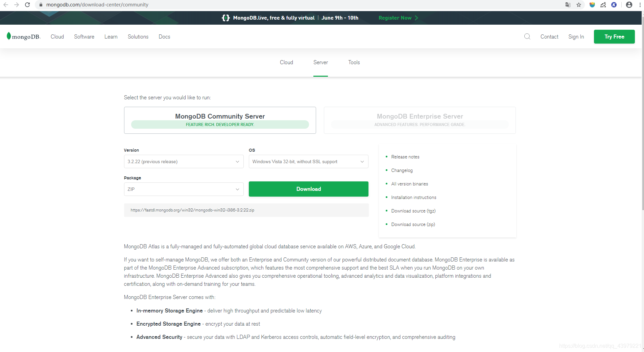Click the Register Now link
Screen dimensions: 644x352
pyautogui.click(x=395, y=18)
